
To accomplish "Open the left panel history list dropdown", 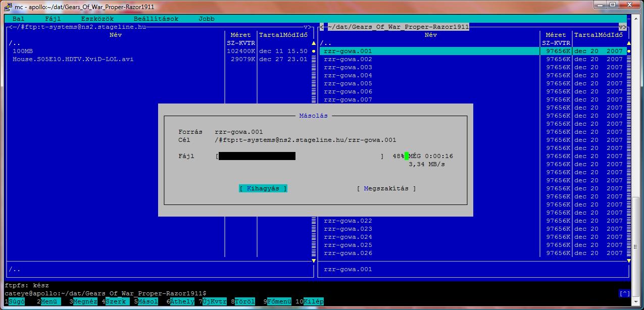I will pos(308,27).
